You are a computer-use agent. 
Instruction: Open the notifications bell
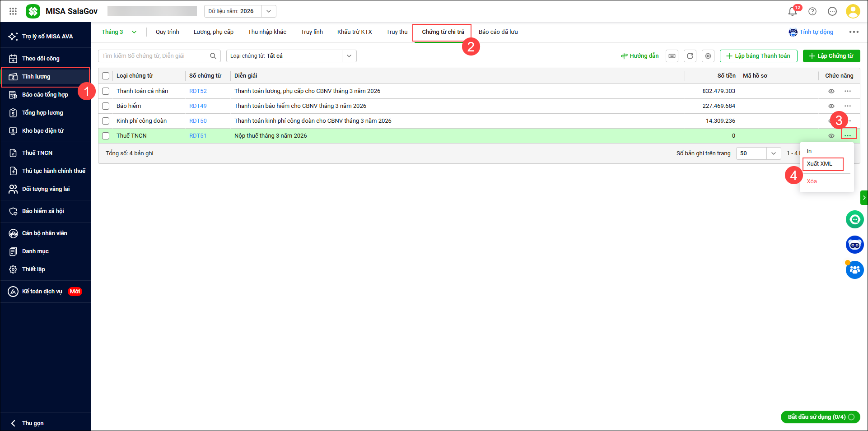coord(793,11)
